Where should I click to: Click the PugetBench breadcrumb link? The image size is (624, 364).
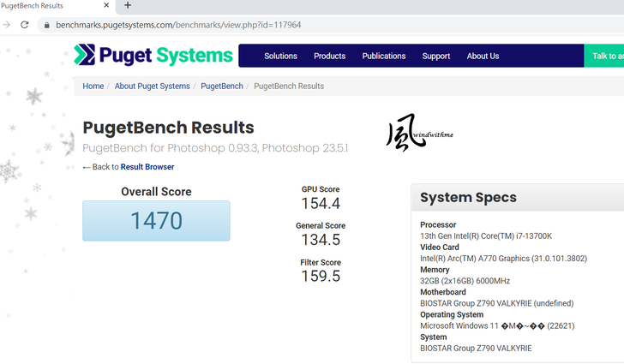click(222, 87)
